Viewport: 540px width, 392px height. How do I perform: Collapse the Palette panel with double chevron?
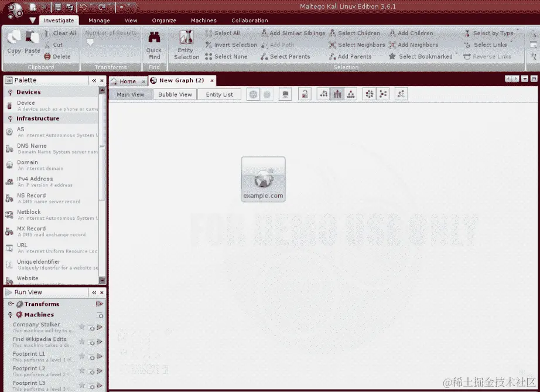pyautogui.click(x=94, y=80)
